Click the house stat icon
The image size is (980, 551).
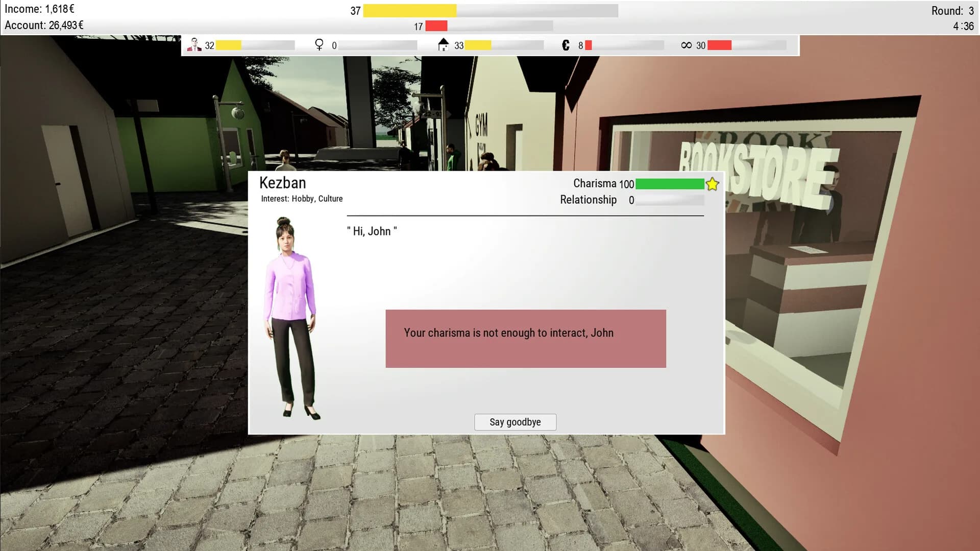point(443,45)
